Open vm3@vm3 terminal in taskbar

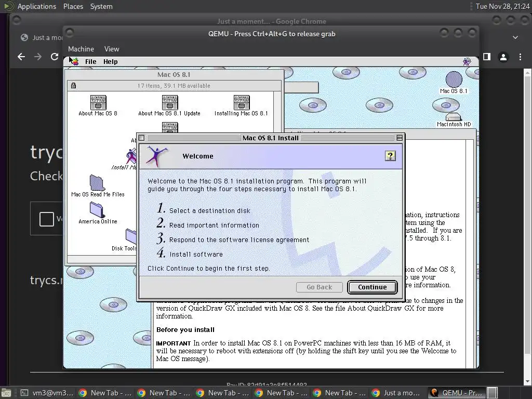point(47,393)
